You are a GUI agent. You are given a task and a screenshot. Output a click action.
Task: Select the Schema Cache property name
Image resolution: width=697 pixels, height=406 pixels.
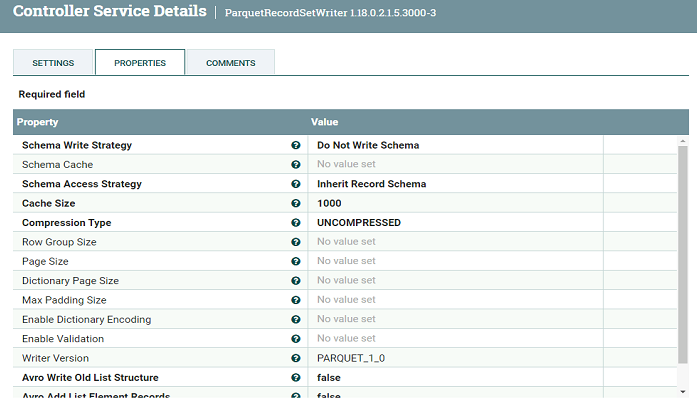pyautogui.click(x=57, y=165)
